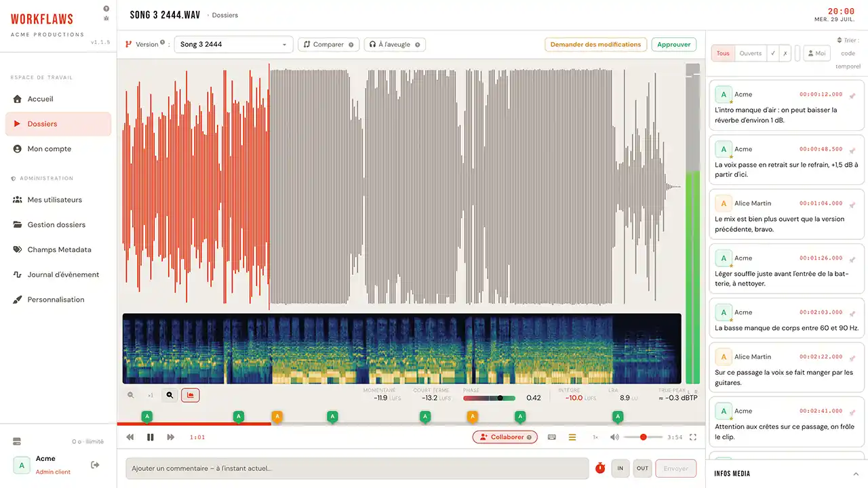The width and height of the screenshot is (868, 488).
Task: Enter fullscreen with the expand icon
Action: [x=693, y=437]
